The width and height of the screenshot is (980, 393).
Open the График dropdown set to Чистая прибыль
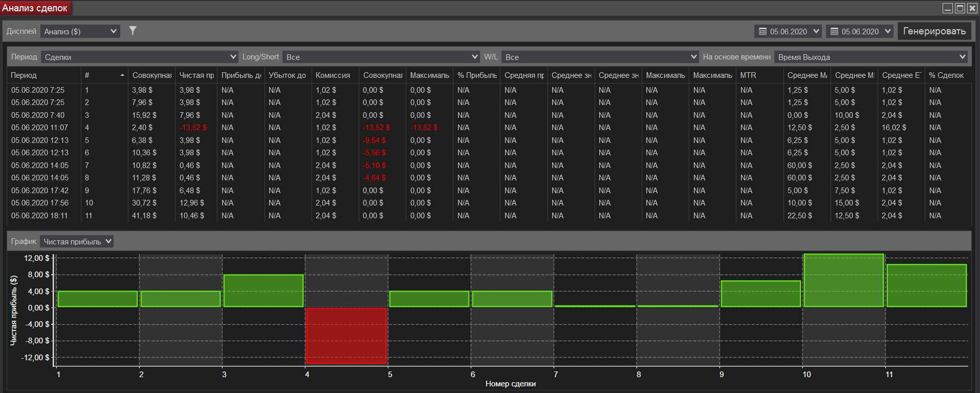(77, 241)
